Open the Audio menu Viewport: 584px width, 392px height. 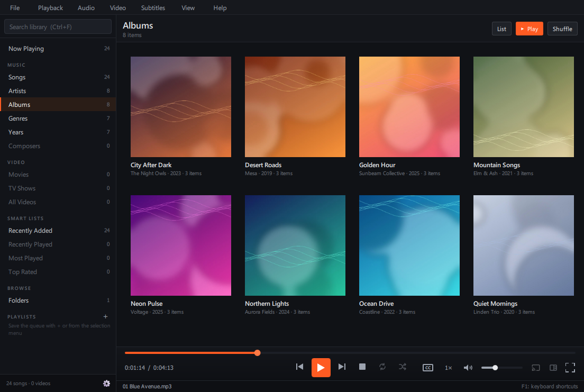coord(86,8)
